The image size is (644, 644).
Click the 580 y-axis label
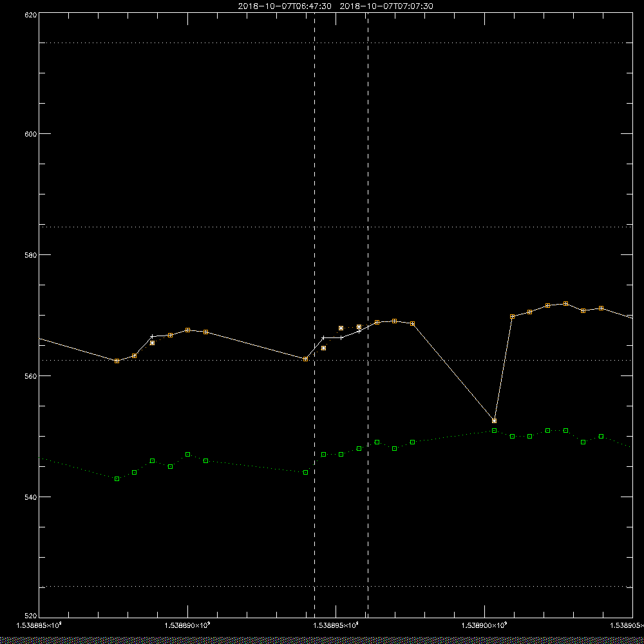tap(31, 255)
